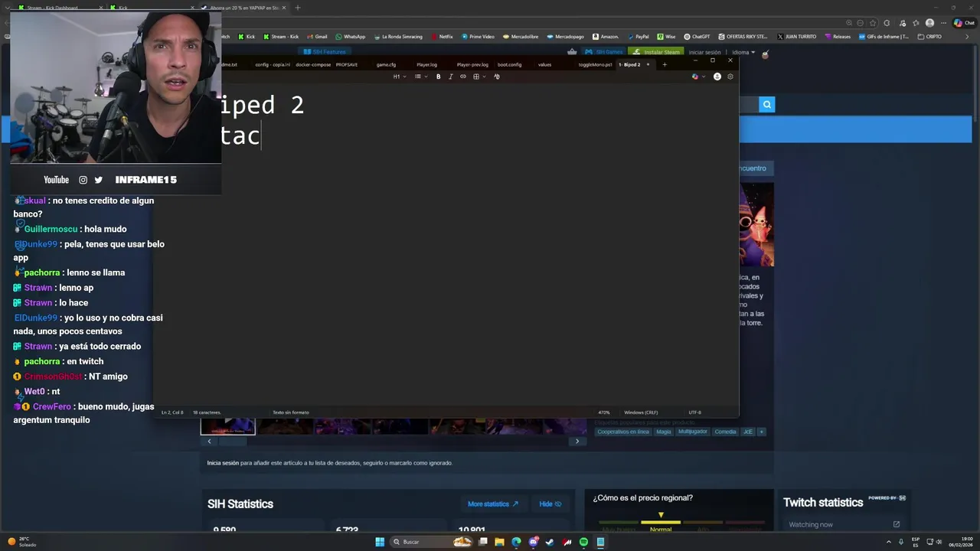Open the Netflix bookmark
The height and width of the screenshot is (551, 980).
442,36
